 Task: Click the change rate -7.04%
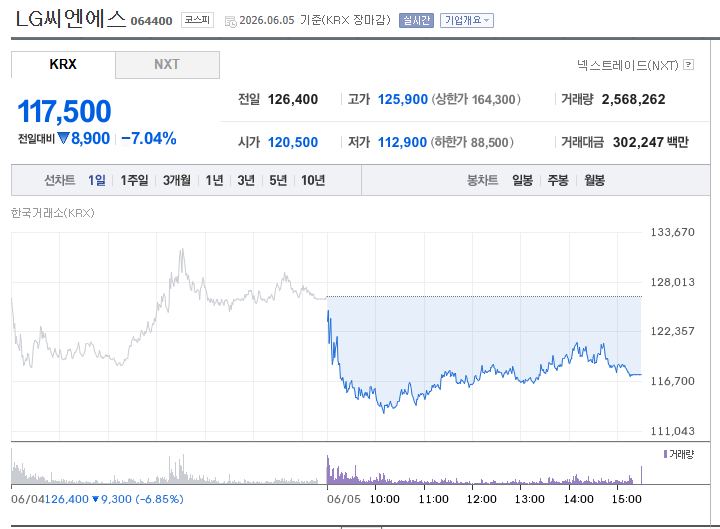149,138
